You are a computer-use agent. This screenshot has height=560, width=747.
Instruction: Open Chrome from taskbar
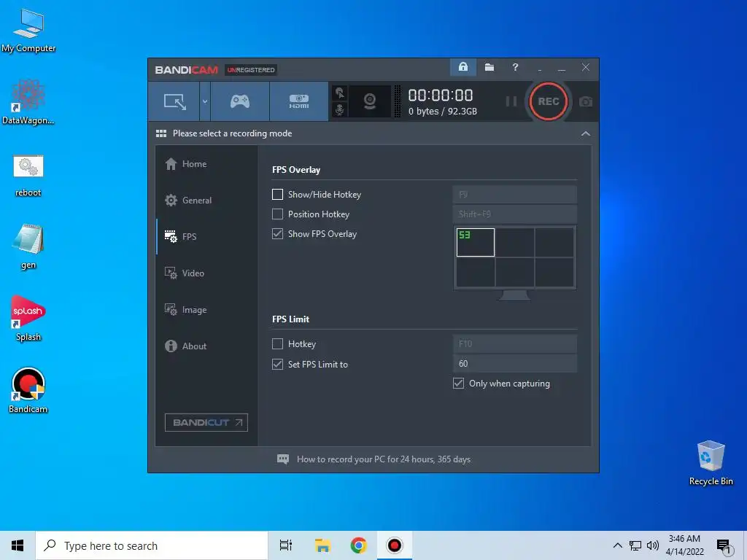pos(358,545)
